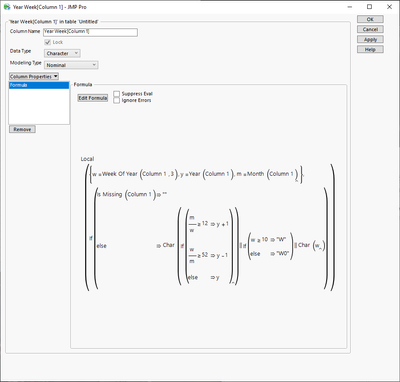Confirm with the OK button
This screenshot has height=382, width=400.
(x=370, y=19)
